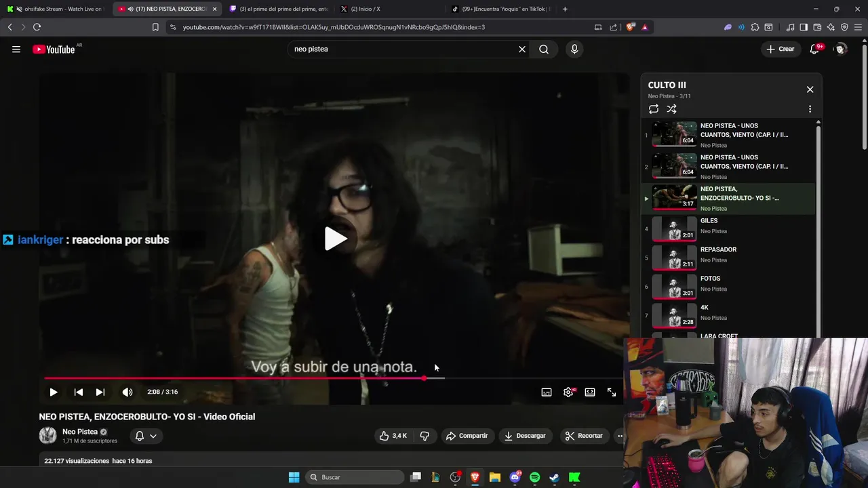Open the player settings gear
The height and width of the screenshot is (488, 868).
(x=568, y=392)
